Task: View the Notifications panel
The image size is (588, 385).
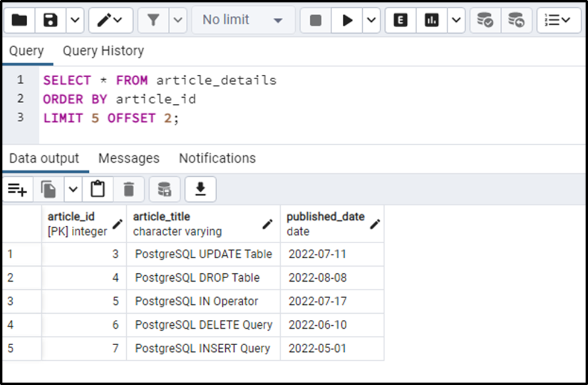Action: pos(217,158)
